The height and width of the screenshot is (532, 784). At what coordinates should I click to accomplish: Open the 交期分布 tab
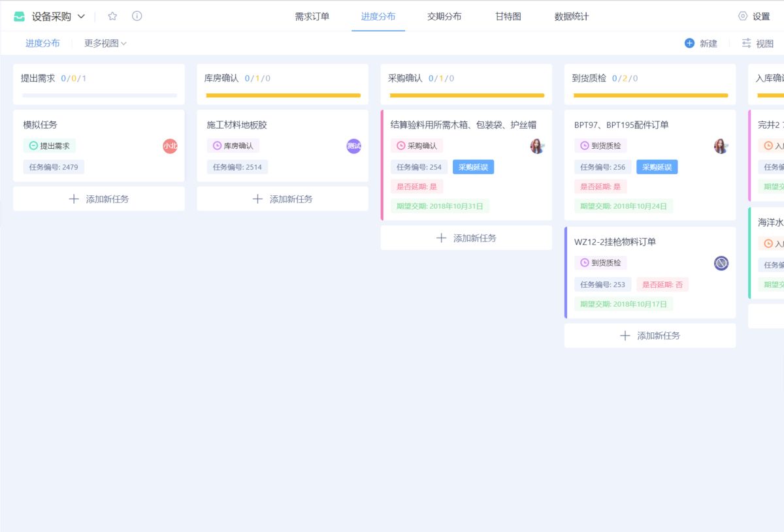pos(444,17)
